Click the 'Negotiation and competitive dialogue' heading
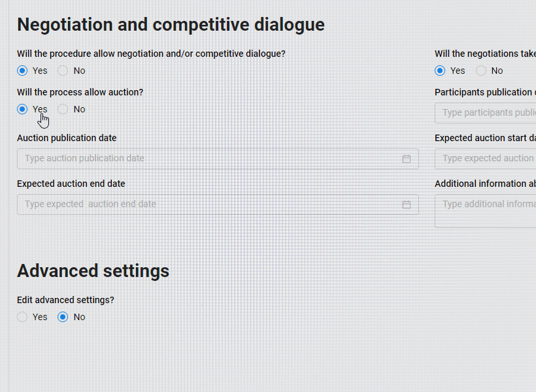The width and height of the screenshot is (536, 392). click(171, 24)
